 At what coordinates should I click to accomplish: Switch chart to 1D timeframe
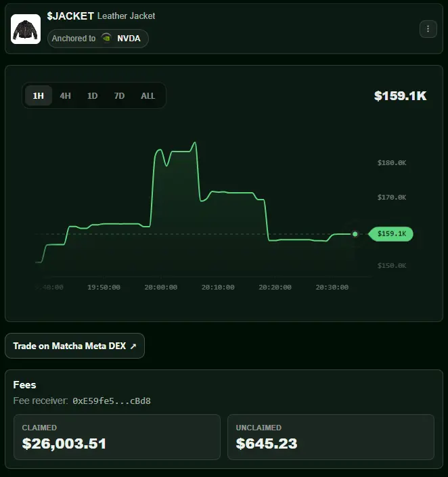[93, 96]
